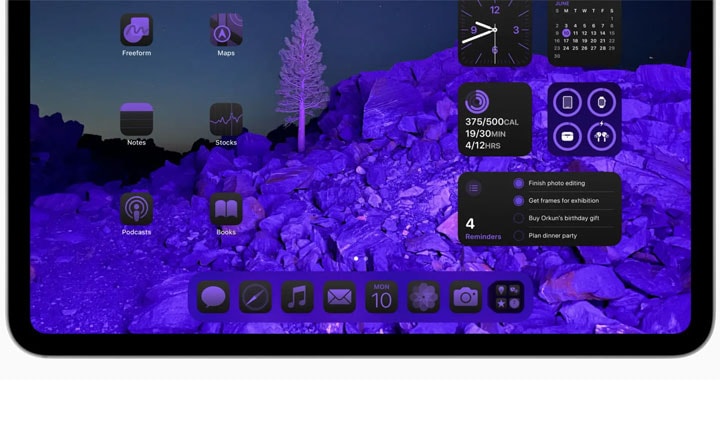Tap the analog Clock widget
This screenshot has height=430, width=720.
[x=495, y=32]
